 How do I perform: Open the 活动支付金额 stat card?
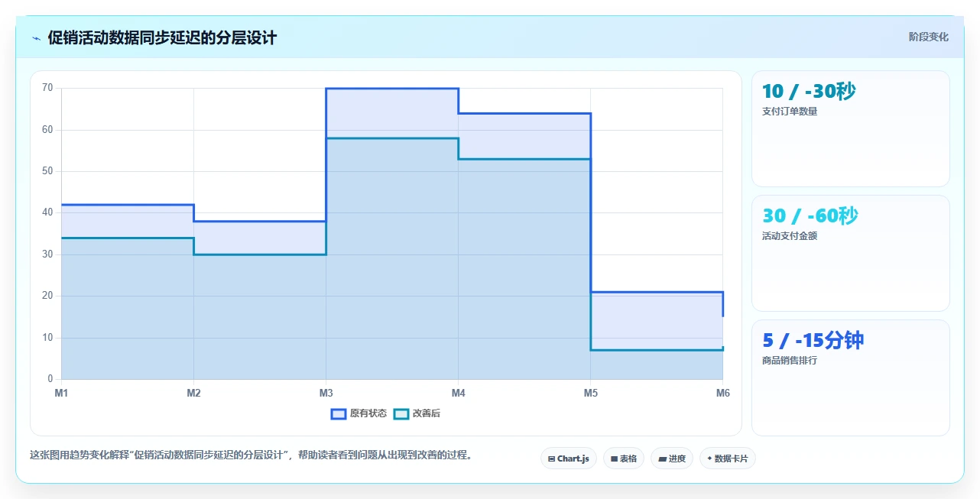tap(851, 254)
